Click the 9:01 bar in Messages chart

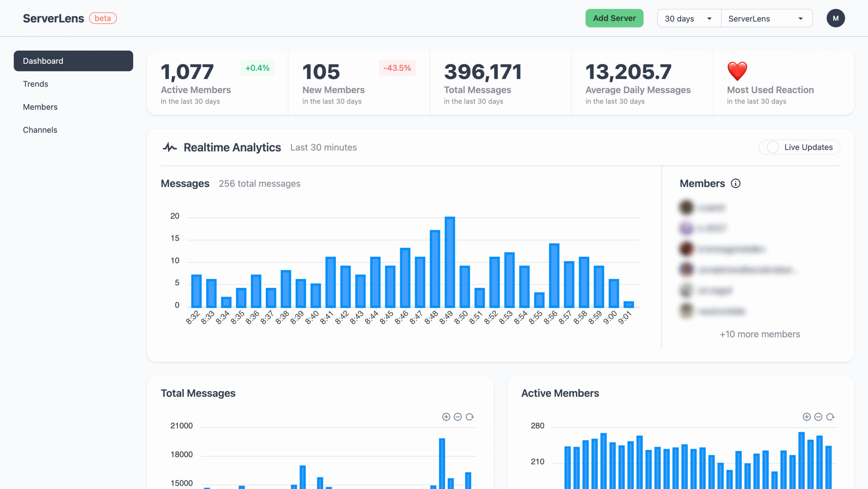click(x=629, y=304)
